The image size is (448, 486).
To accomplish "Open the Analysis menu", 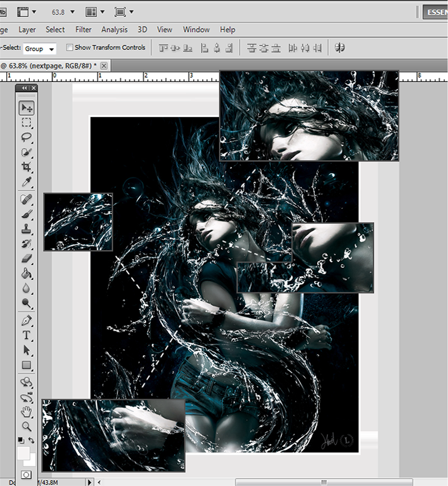I will point(115,30).
